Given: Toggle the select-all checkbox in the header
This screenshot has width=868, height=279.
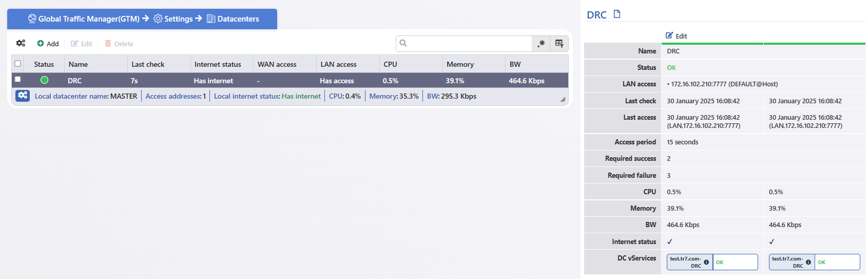Looking at the screenshot, I should click(x=18, y=64).
